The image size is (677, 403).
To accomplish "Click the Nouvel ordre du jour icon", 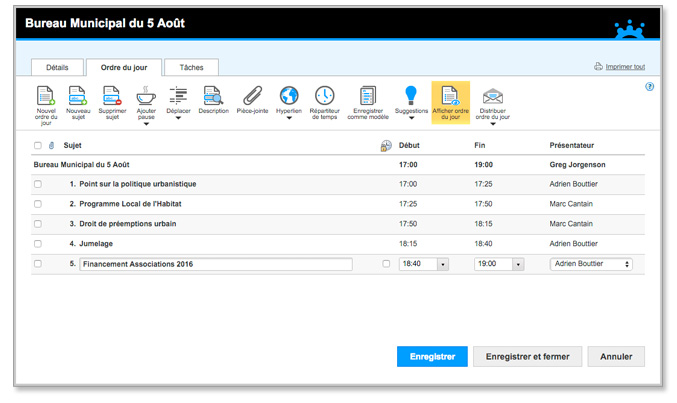I will coord(46,97).
